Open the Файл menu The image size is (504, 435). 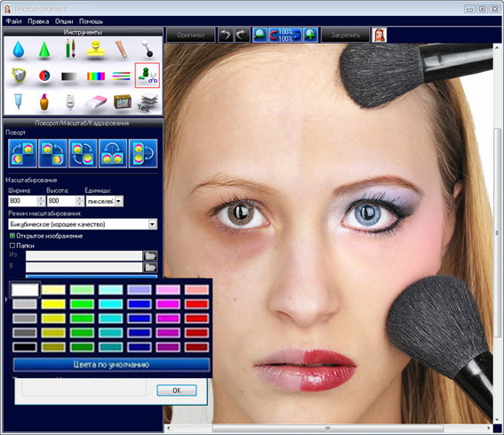click(13, 21)
